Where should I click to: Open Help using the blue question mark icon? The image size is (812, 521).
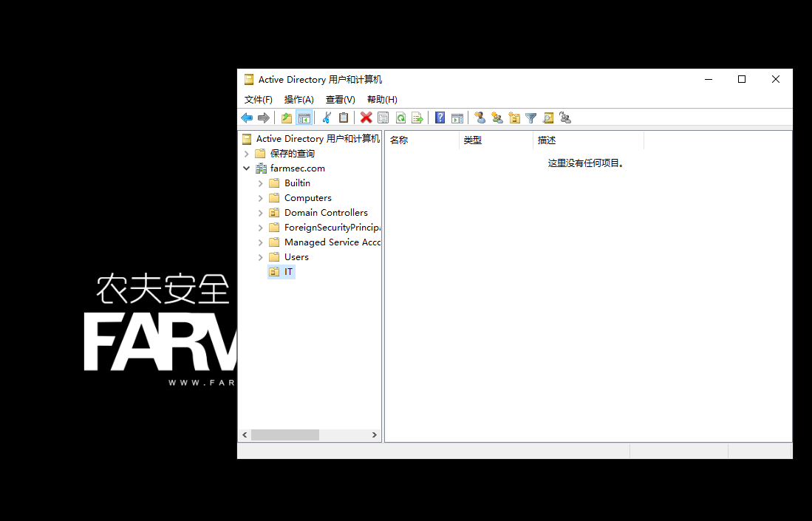point(439,118)
